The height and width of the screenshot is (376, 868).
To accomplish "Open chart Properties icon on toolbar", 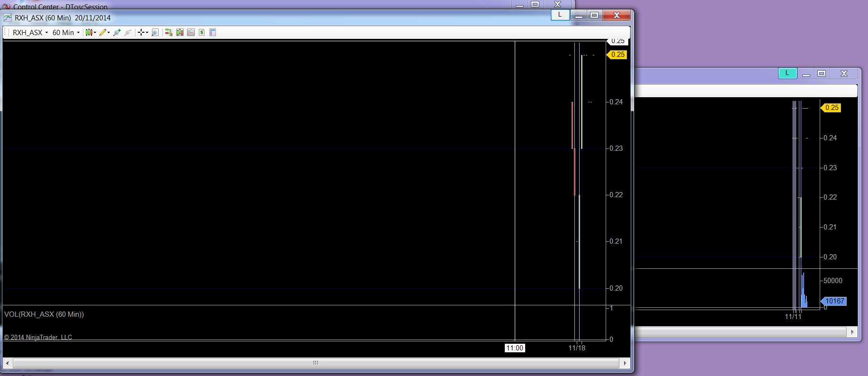I will tap(213, 32).
